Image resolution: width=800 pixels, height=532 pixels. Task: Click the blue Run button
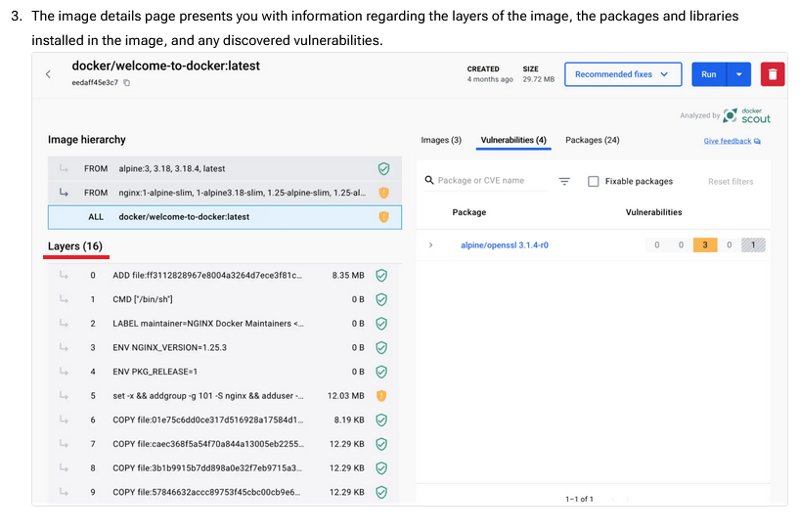click(709, 74)
